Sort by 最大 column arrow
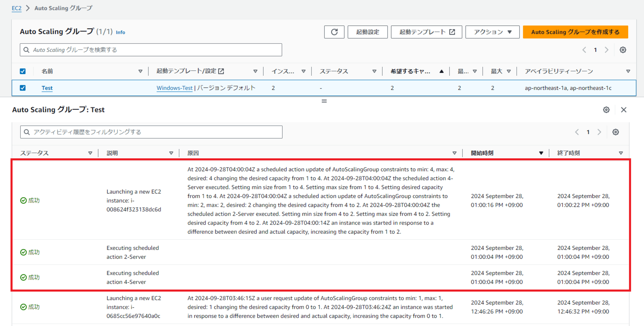 pos(509,71)
